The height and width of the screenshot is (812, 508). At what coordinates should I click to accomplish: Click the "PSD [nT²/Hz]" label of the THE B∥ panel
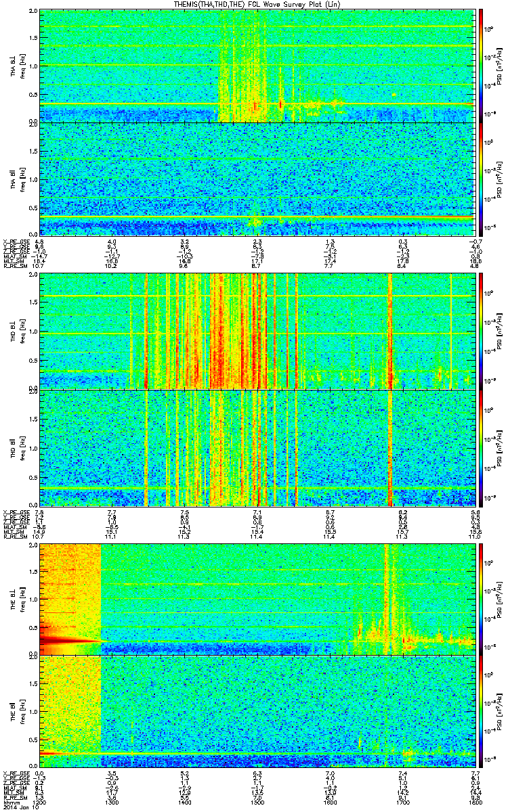click(501, 711)
